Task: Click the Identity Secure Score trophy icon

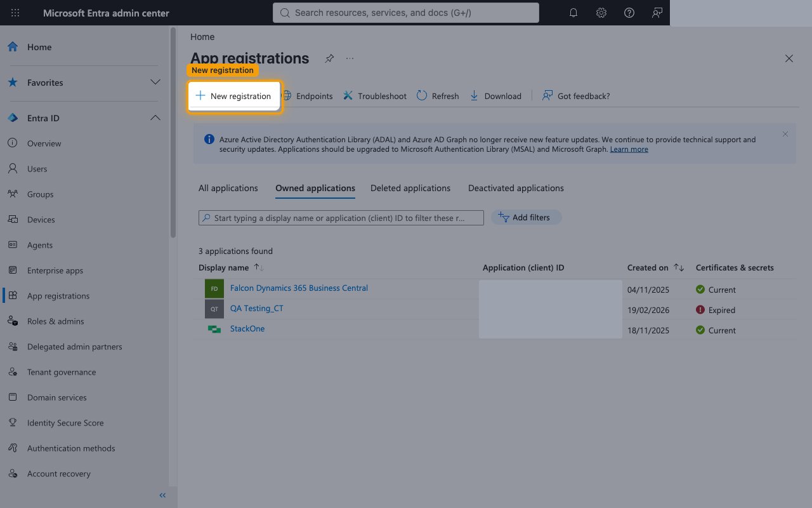Action: [x=12, y=423]
